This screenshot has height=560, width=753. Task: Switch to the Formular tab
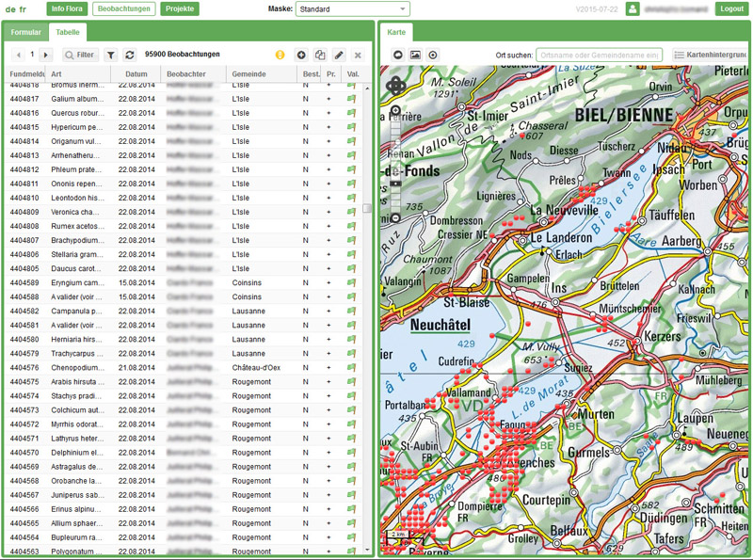pos(25,32)
